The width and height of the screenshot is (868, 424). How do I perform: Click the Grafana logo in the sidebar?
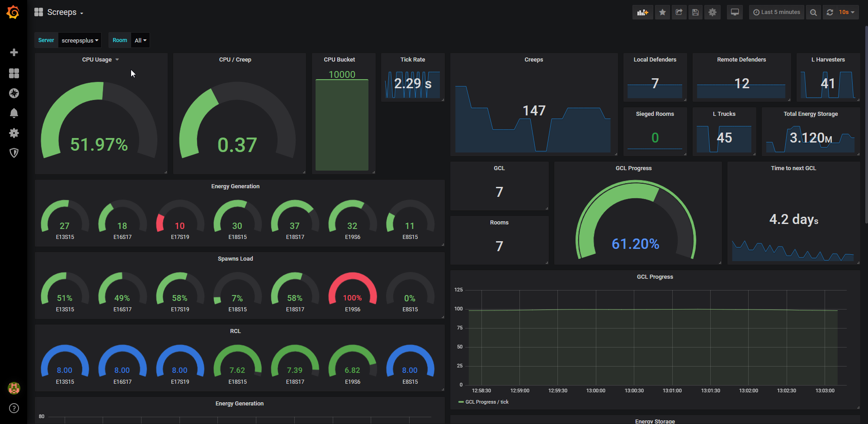pyautogui.click(x=13, y=12)
